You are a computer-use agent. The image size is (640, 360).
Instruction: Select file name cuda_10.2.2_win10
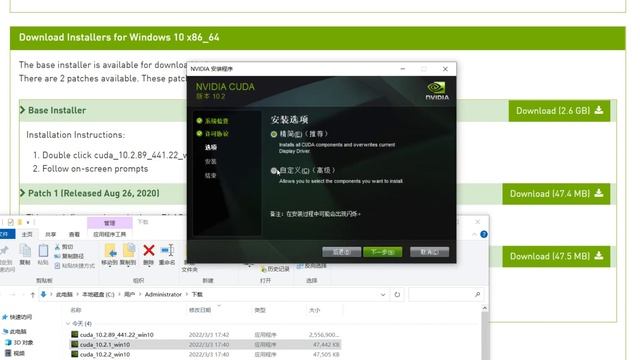105,354
